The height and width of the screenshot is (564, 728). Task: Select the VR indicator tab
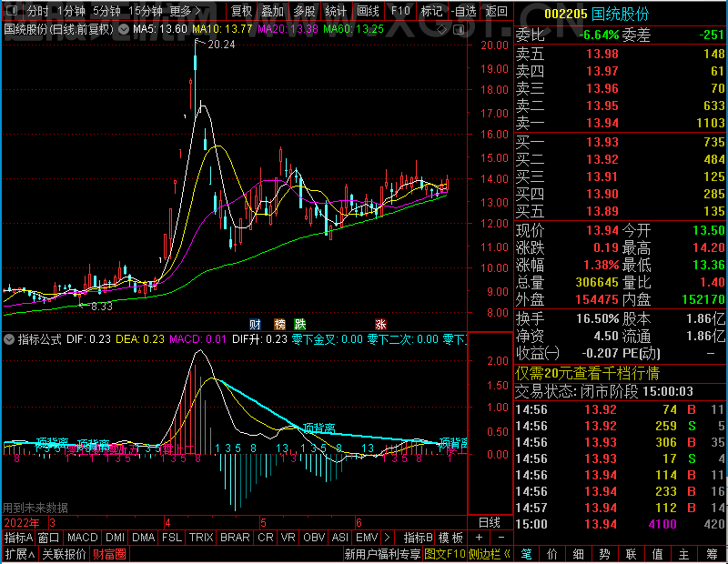click(288, 538)
